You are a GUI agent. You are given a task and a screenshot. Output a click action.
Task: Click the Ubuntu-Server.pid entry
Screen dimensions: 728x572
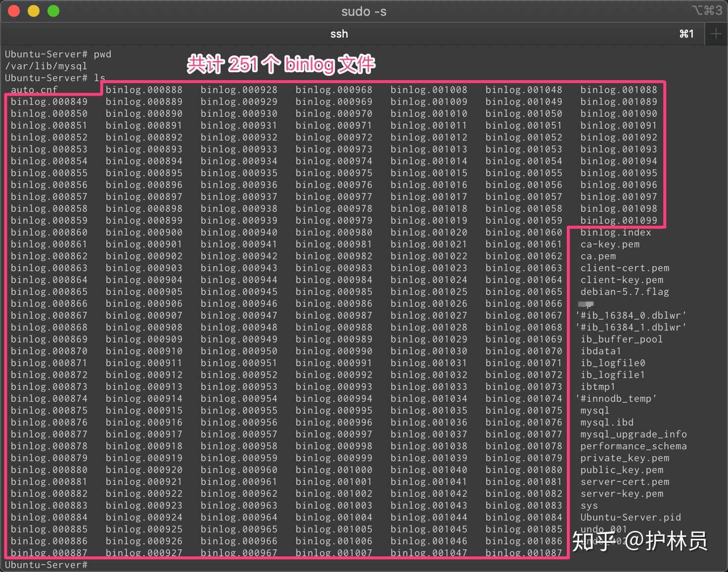[x=631, y=517]
